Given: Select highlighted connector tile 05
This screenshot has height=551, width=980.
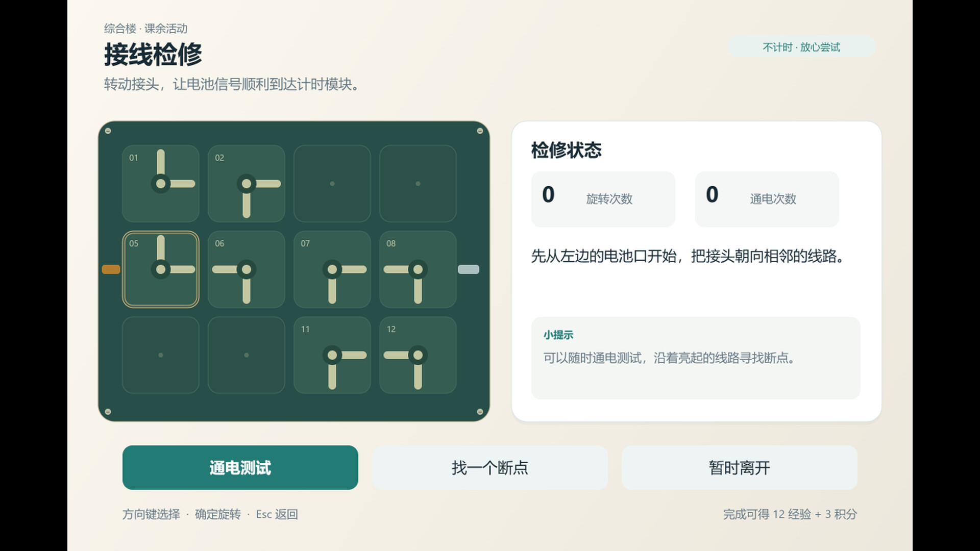Looking at the screenshot, I should click(x=161, y=269).
